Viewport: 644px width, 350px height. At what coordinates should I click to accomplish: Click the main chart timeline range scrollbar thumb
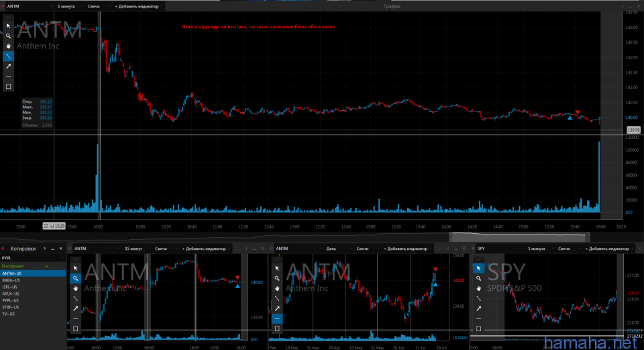coord(519,237)
